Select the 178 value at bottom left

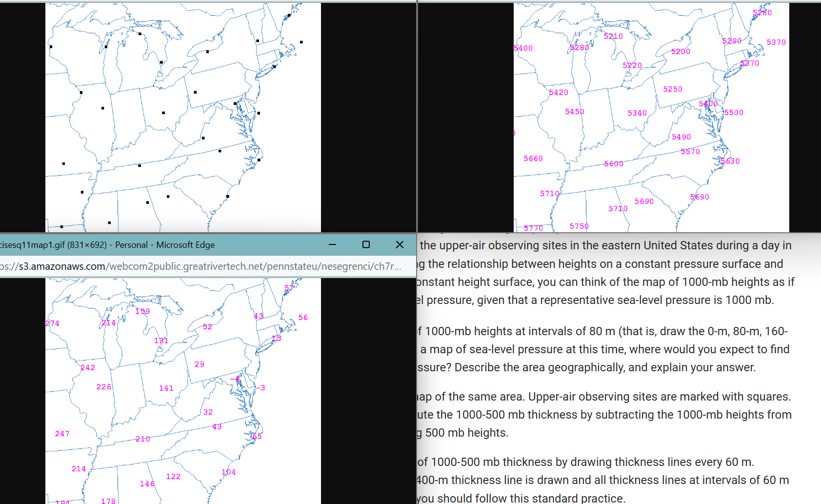pos(108,501)
